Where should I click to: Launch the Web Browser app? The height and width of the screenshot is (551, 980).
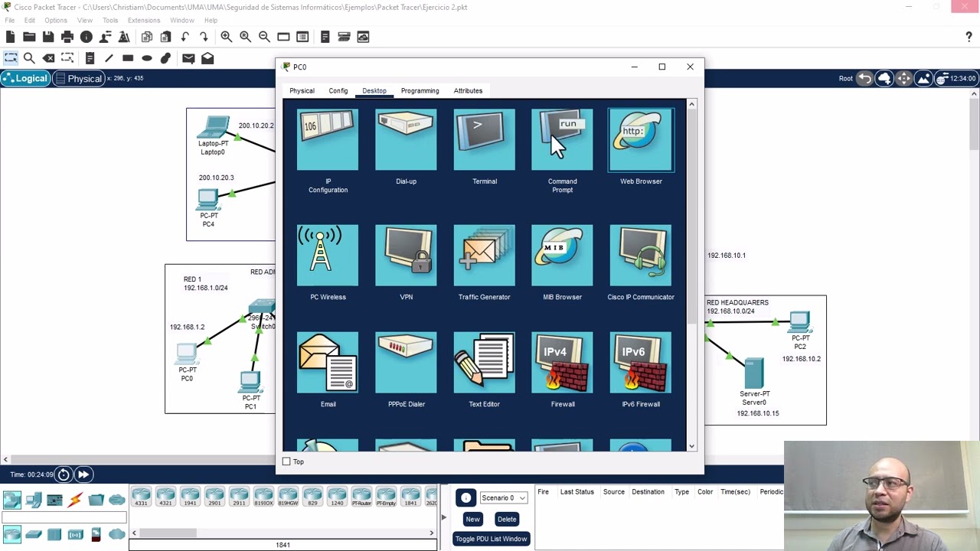tap(641, 140)
